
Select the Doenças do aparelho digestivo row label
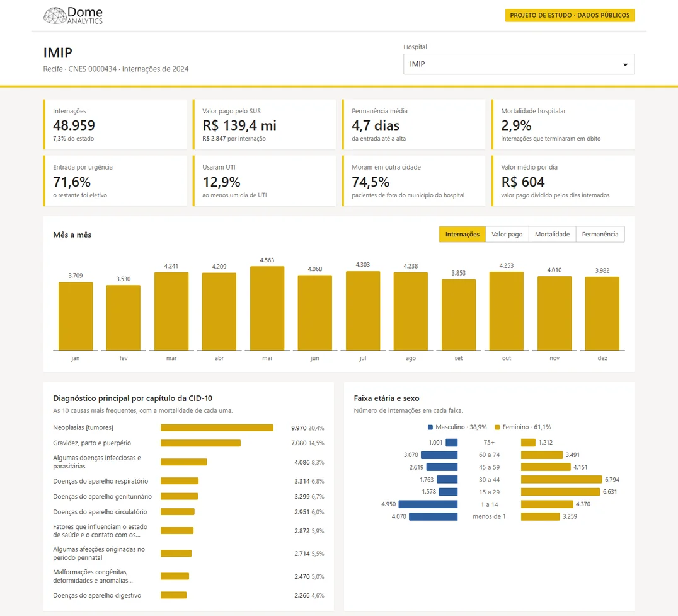click(97, 595)
